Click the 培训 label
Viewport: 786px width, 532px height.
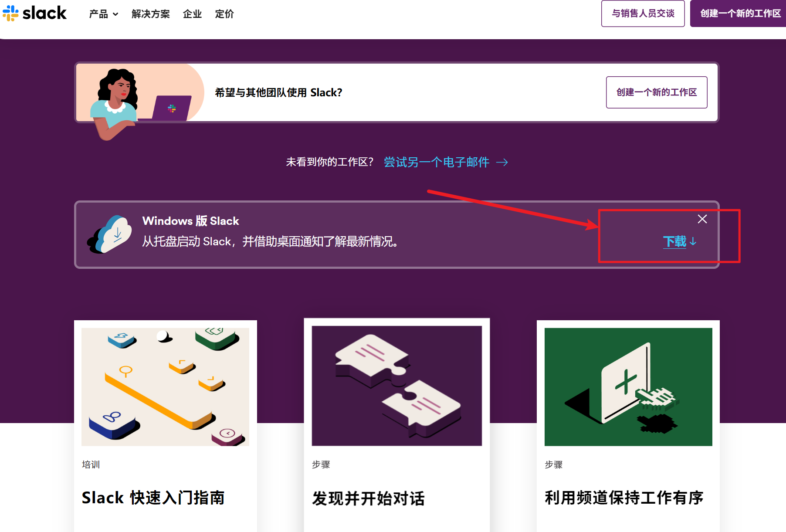pos(91,464)
